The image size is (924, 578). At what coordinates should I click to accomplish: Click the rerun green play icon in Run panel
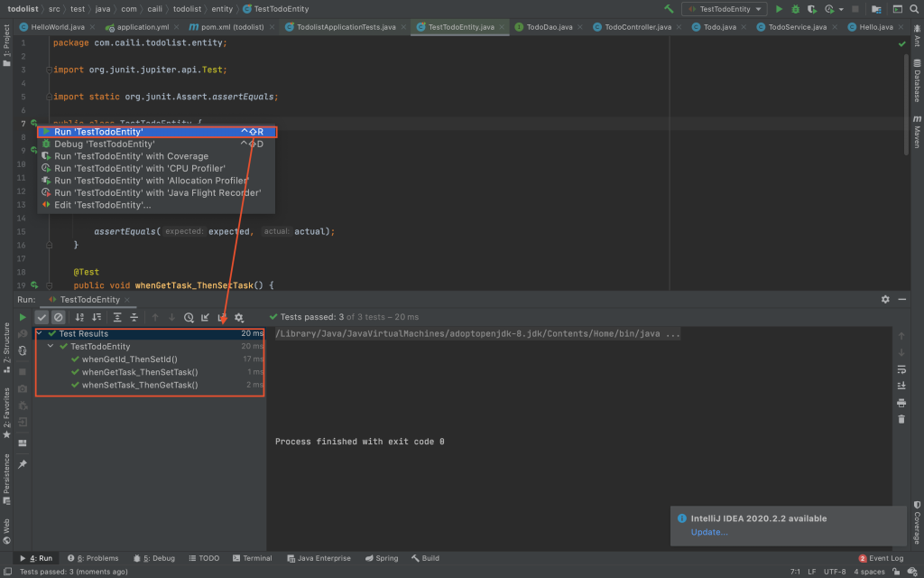[x=23, y=317]
